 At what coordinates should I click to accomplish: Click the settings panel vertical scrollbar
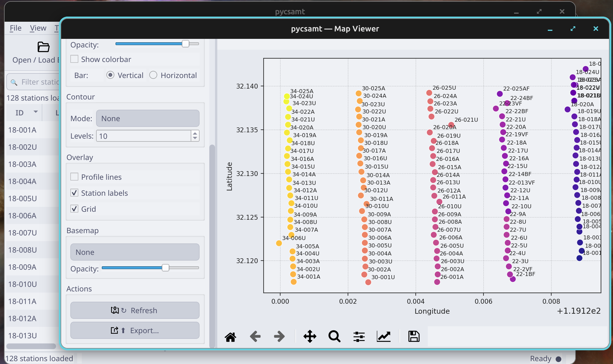point(212,246)
